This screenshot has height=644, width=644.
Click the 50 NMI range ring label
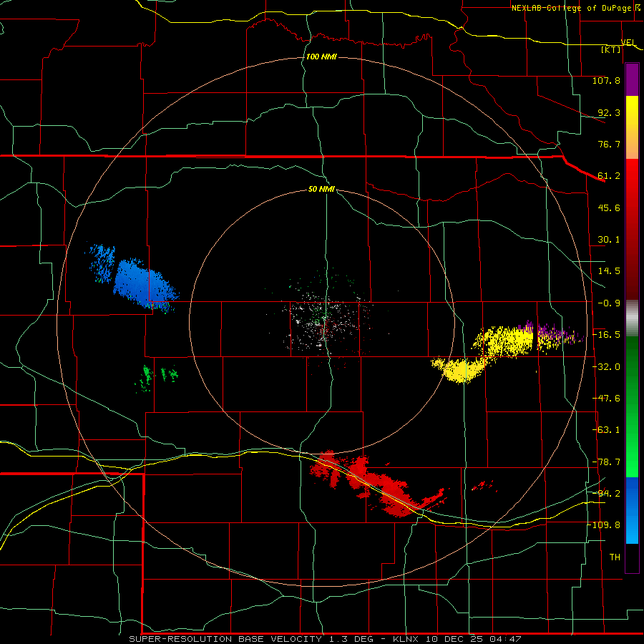pos(321,190)
